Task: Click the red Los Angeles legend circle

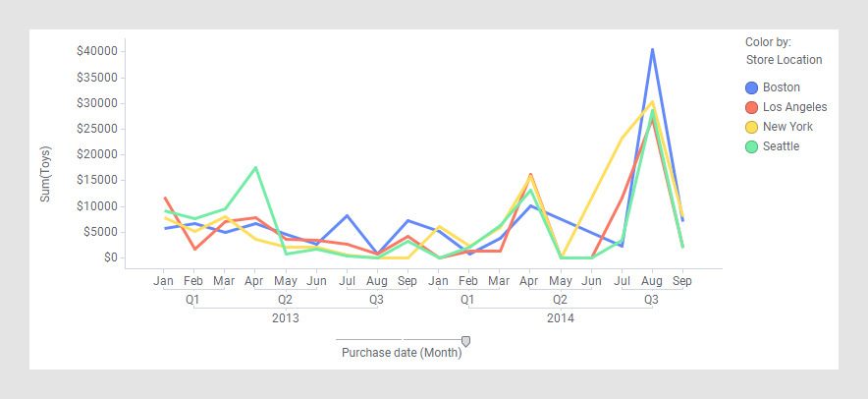Action: coord(752,107)
